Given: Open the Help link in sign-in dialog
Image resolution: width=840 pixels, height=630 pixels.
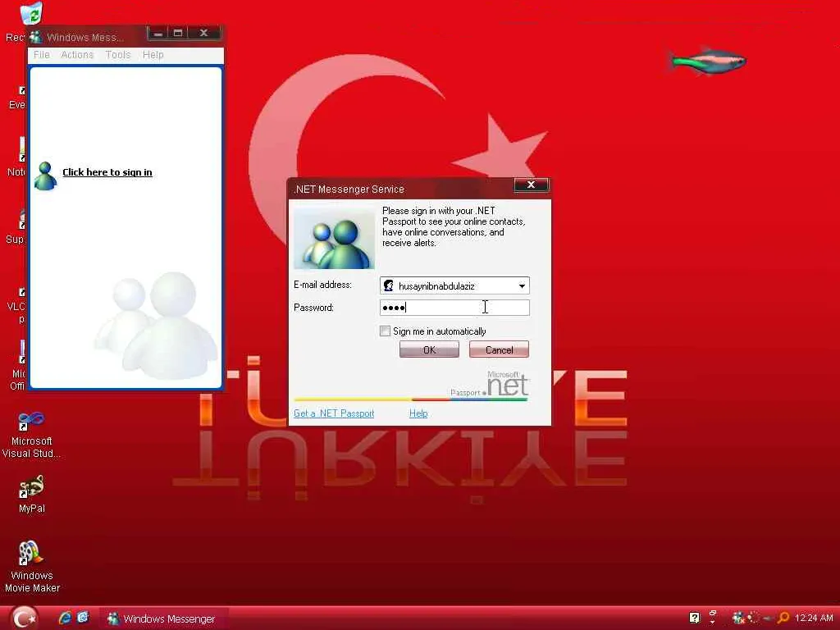Looking at the screenshot, I should 418,413.
